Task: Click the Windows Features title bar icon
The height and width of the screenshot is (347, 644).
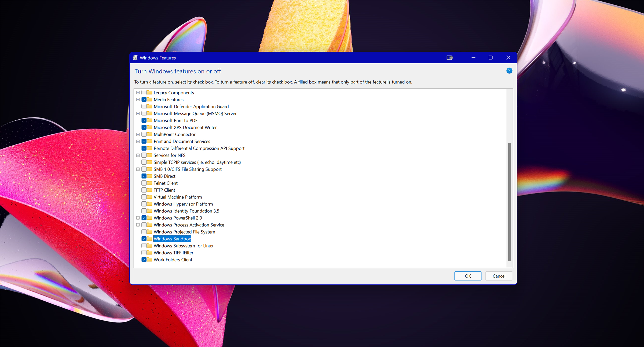Action: 135,58
